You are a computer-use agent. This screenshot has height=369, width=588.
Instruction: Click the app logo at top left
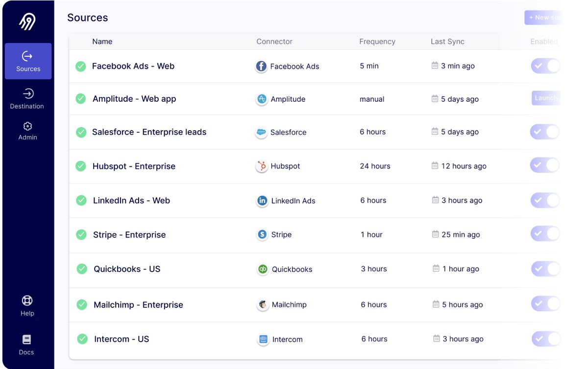(x=28, y=22)
